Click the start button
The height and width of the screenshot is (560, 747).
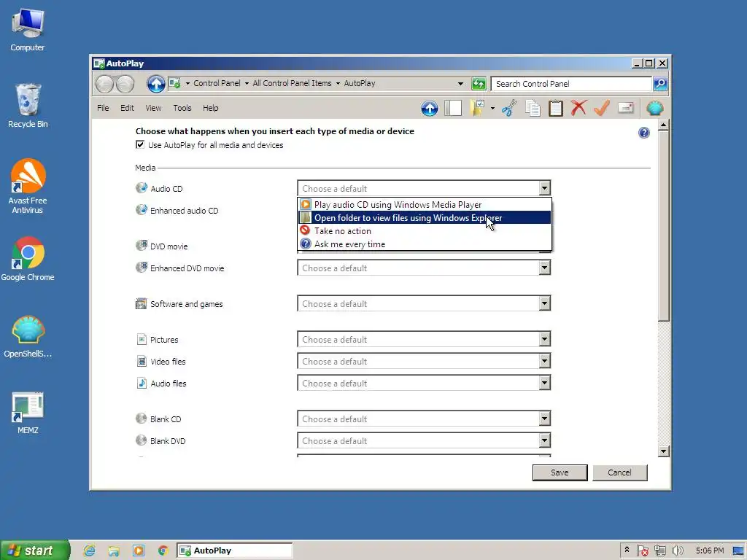tap(35, 551)
